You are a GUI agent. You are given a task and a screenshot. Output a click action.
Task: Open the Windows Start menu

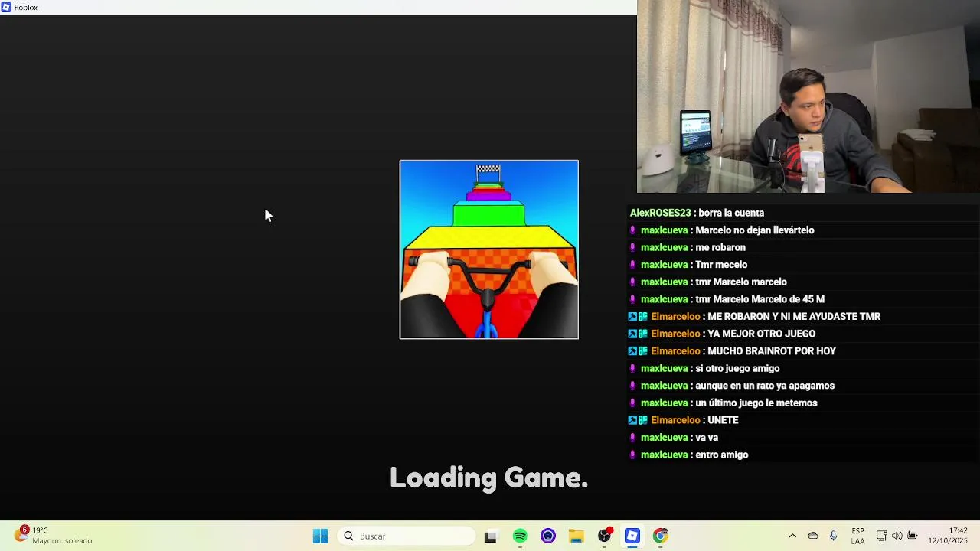(x=320, y=536)
